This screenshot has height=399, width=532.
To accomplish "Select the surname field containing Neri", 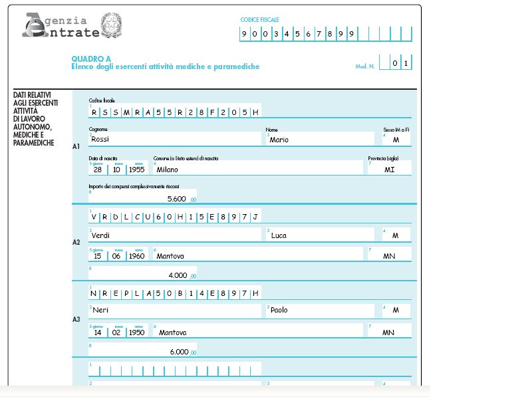I will pyautogui.click(x=175, y=310).
